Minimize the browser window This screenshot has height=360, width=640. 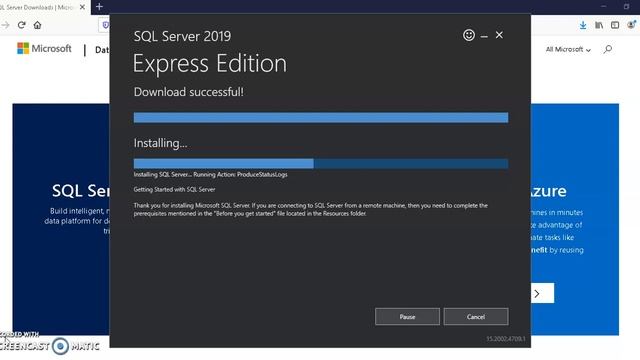(604, 6)
